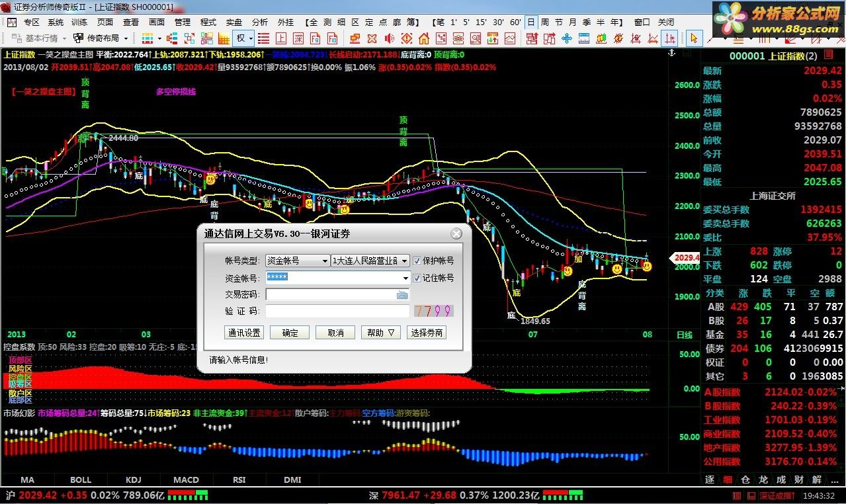Click the application logo icon in menu bar
This screenshot has width=846, height=504.
pyautogui.click(x=12, y=22)
